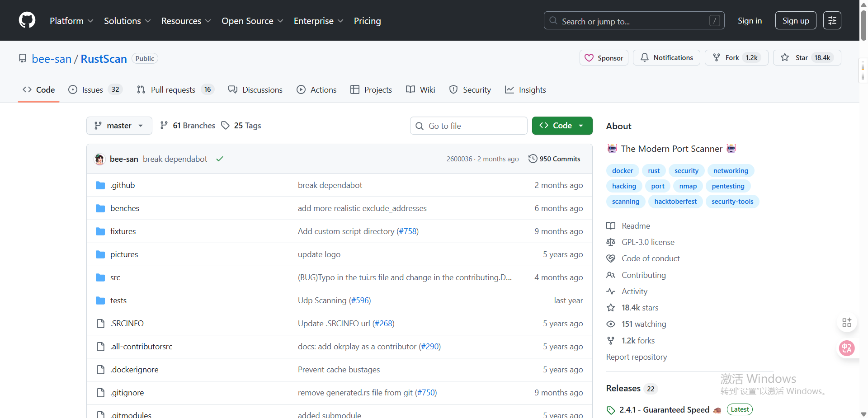
Task: Open the "Prevent cache bustages" commit message
Action: [339, 370]
